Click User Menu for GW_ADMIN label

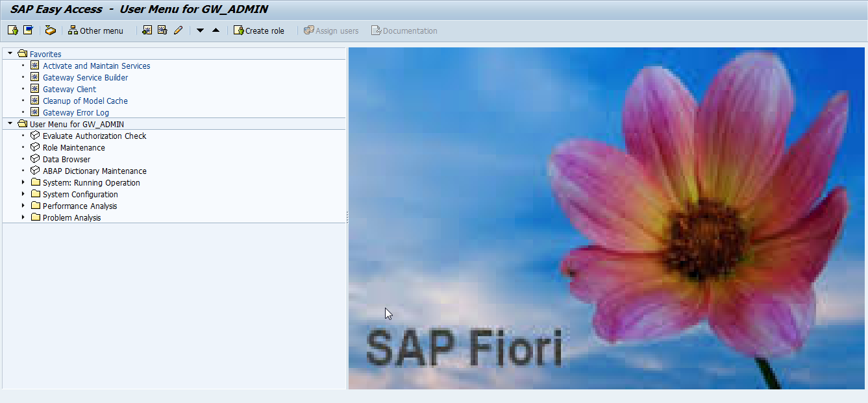77,124
